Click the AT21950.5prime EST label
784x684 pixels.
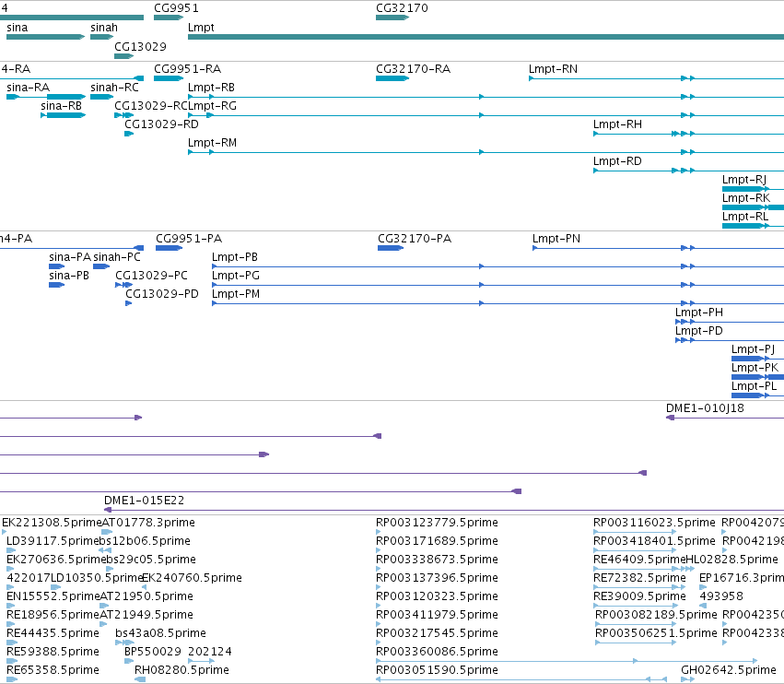(x=146, y=596)
